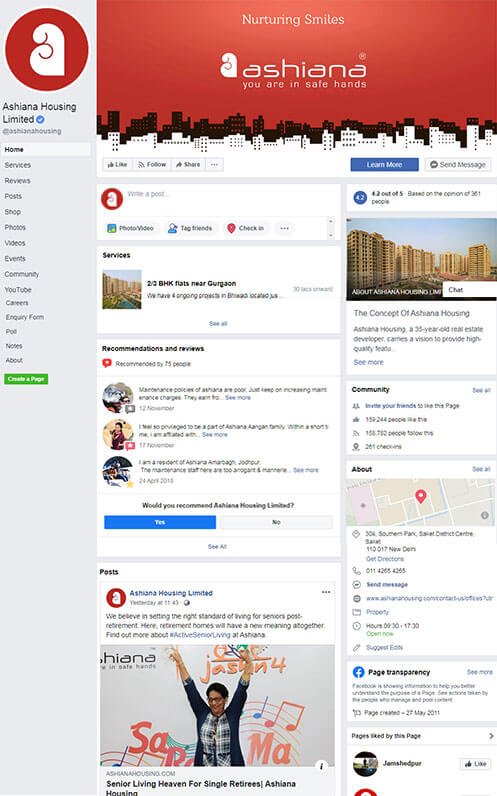
Task: Click Invite your friends link
Action: click(390, 406)
